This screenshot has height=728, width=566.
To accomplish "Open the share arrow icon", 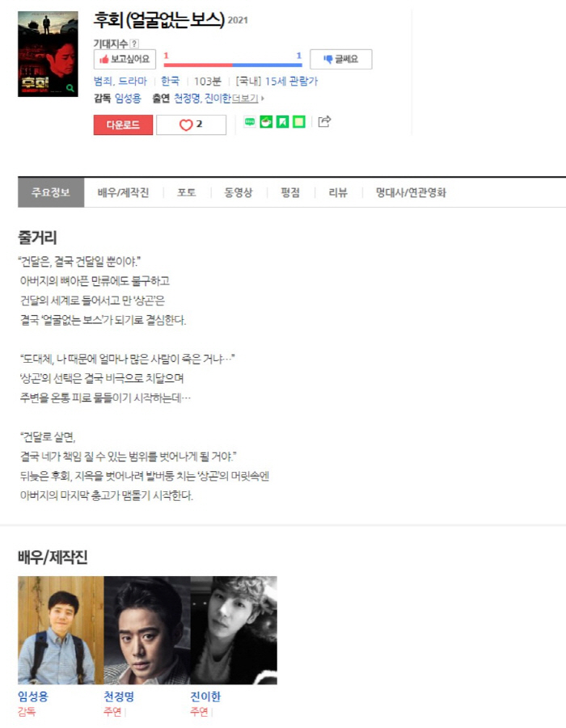I will 324,122.
